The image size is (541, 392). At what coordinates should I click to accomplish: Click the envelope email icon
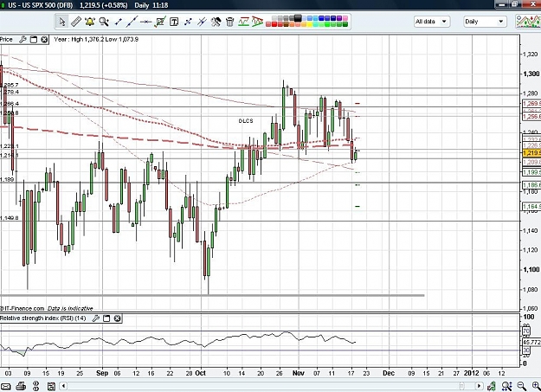coord(5,386)
